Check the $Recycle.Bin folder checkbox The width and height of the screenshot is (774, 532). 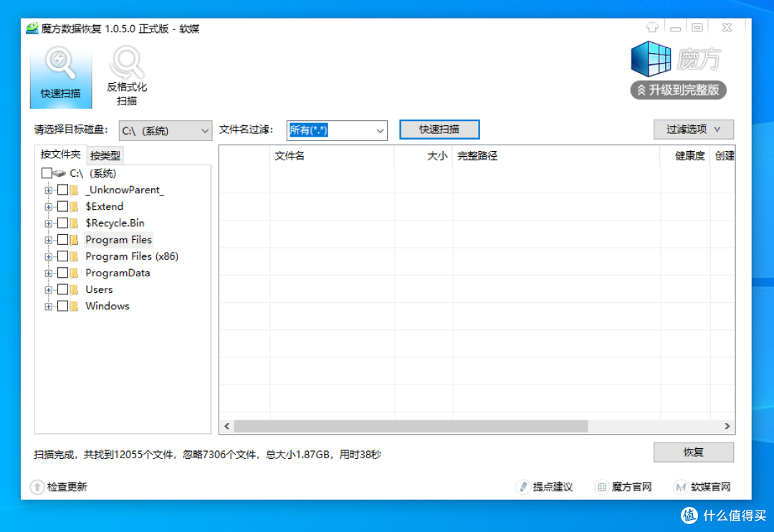click(62, 223)
